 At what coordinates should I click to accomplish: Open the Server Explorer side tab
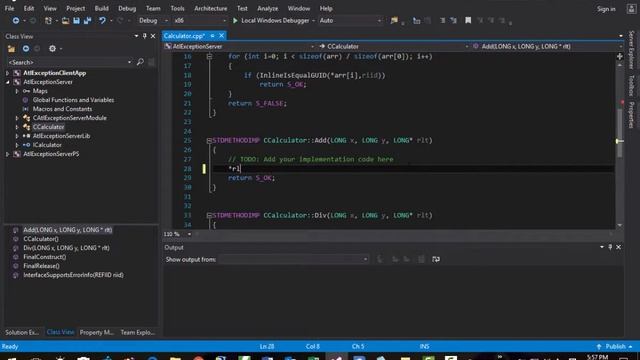(631, 50)
